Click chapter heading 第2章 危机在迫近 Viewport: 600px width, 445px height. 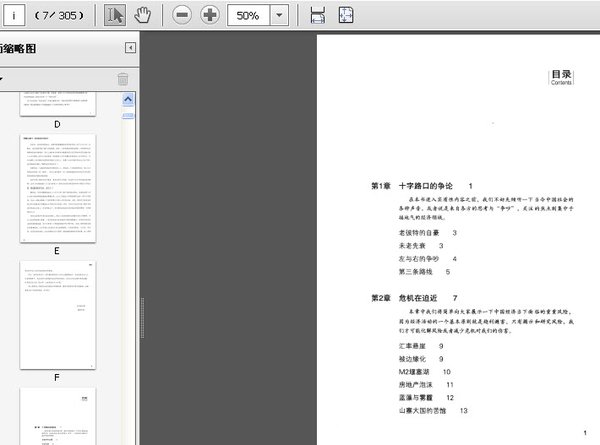(x=407, y=298)
